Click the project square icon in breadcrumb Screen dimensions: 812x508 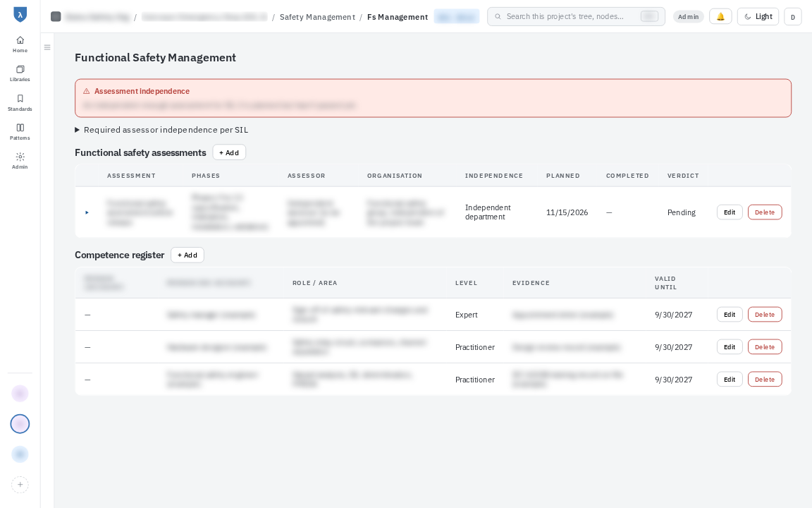click(x=56, y=17)
